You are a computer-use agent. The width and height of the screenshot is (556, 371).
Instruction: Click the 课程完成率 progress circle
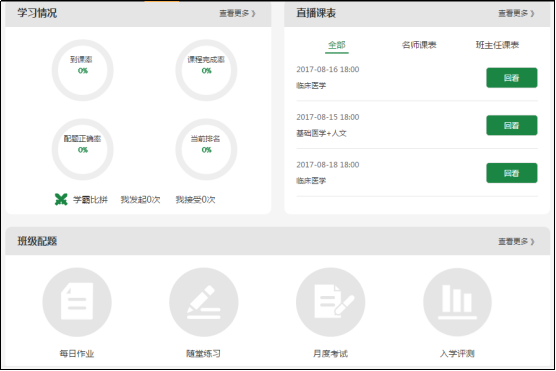(x=206, y=70)
